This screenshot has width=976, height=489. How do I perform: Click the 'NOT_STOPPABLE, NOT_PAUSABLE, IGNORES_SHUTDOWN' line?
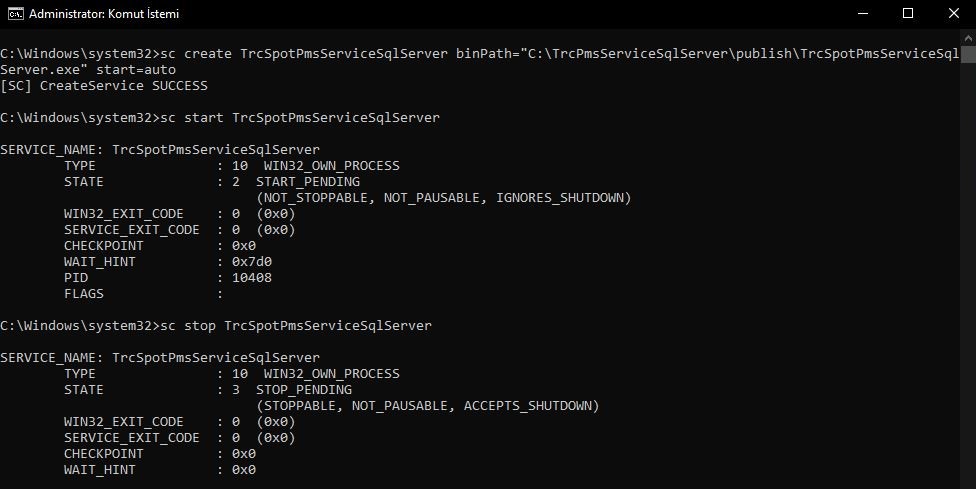(x=443, y=198)
